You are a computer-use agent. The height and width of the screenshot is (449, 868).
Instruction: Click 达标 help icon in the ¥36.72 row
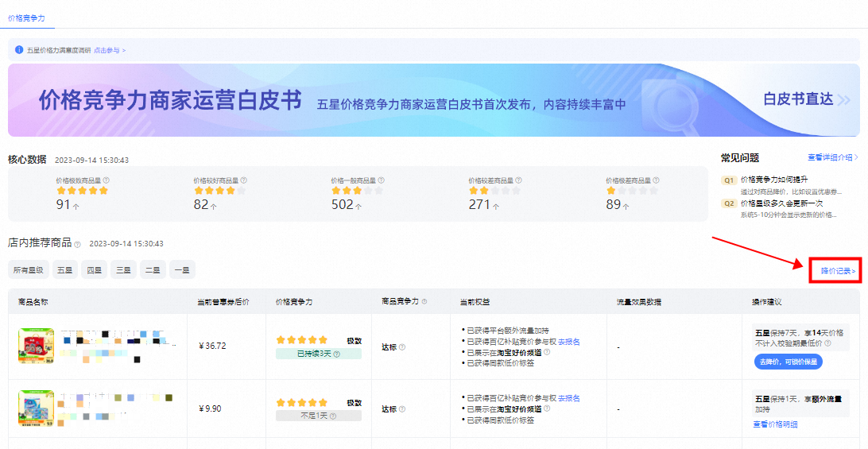click(402, 347)
